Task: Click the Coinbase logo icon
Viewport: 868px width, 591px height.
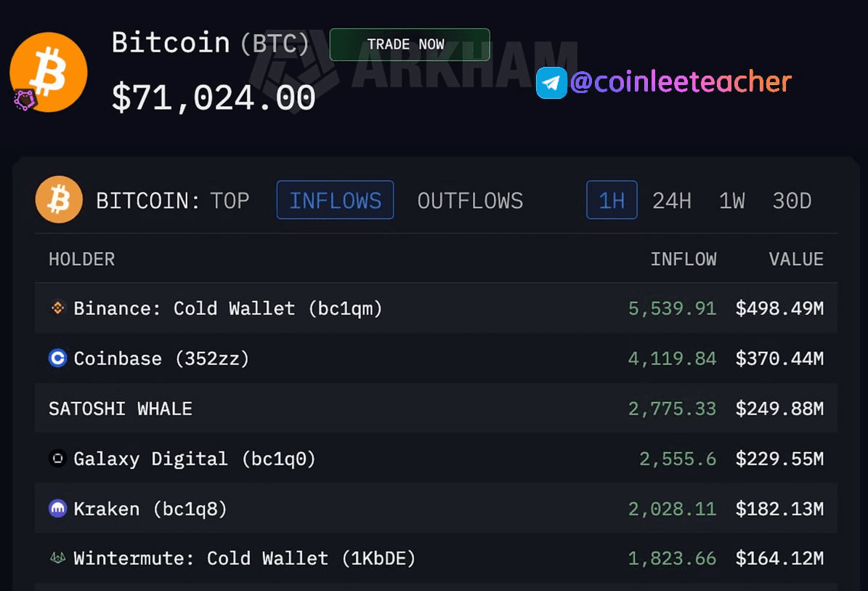Action: [57, 358]
